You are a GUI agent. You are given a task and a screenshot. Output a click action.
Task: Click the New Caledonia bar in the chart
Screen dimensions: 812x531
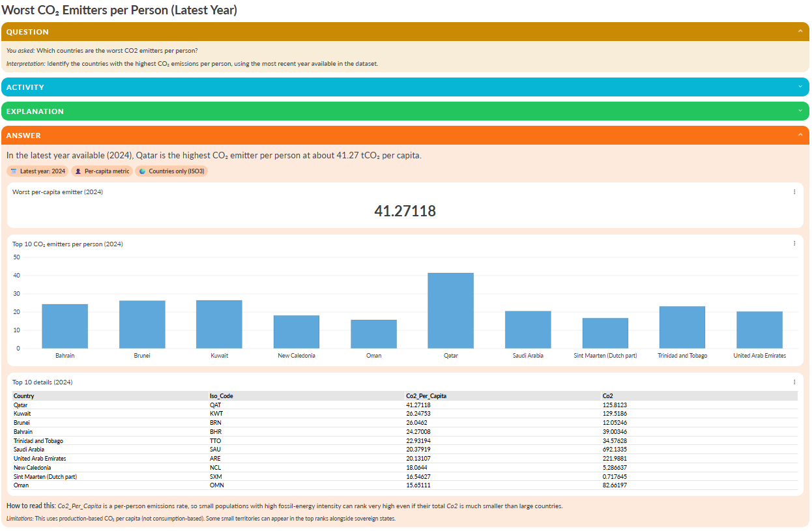297,332
